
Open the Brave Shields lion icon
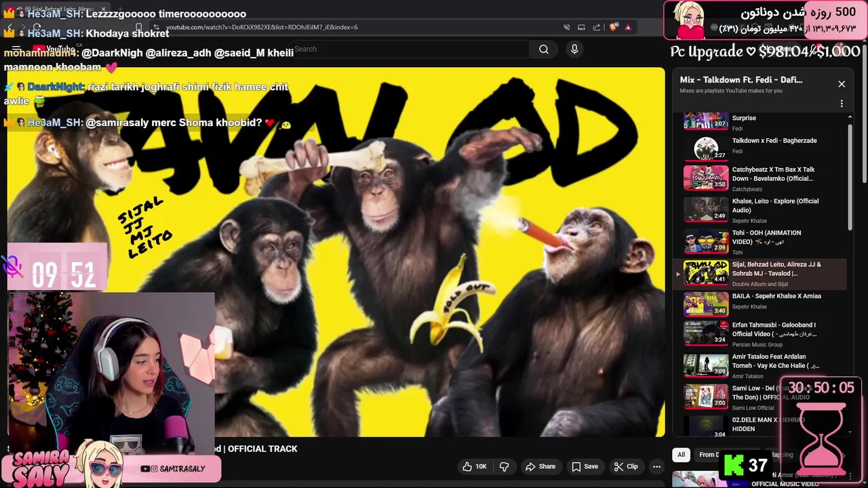pos(612,27)
